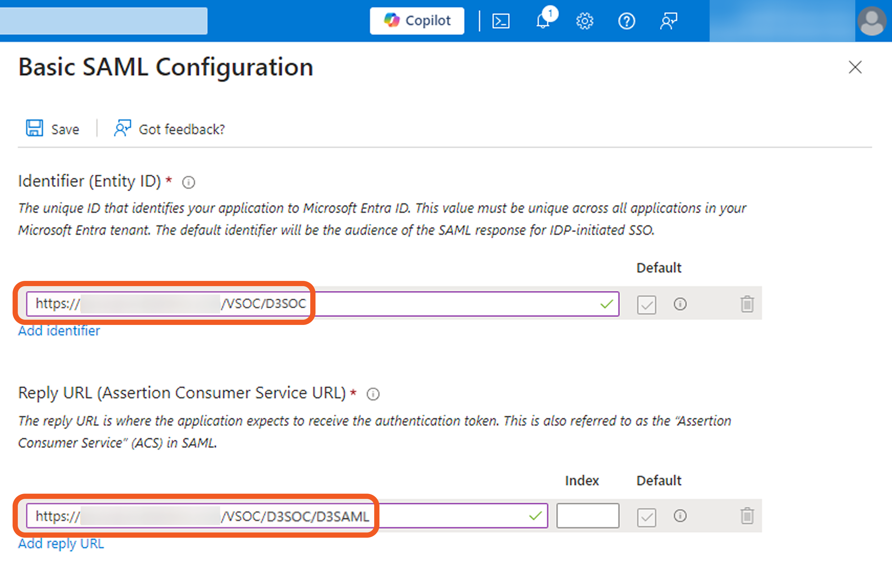892x588 pixels.
Task: Click Got feedback? in the toolbar
Action: coord(170,129)
